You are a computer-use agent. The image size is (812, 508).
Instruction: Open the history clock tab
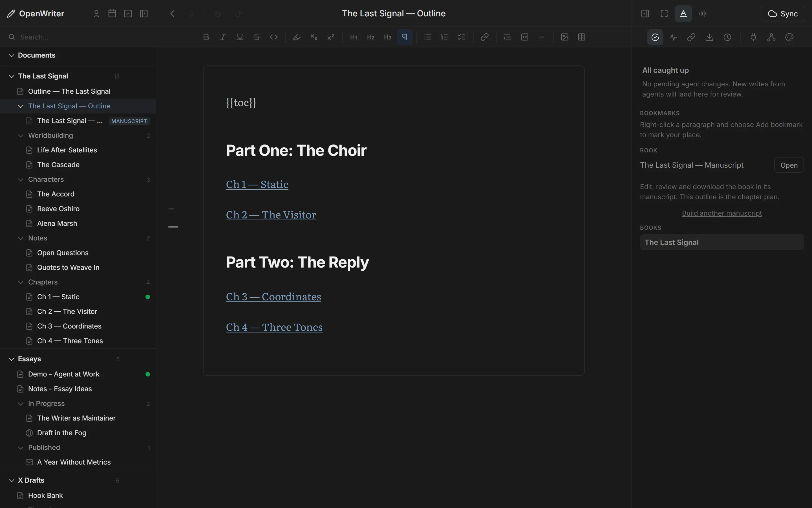click(x=727, y=37)
